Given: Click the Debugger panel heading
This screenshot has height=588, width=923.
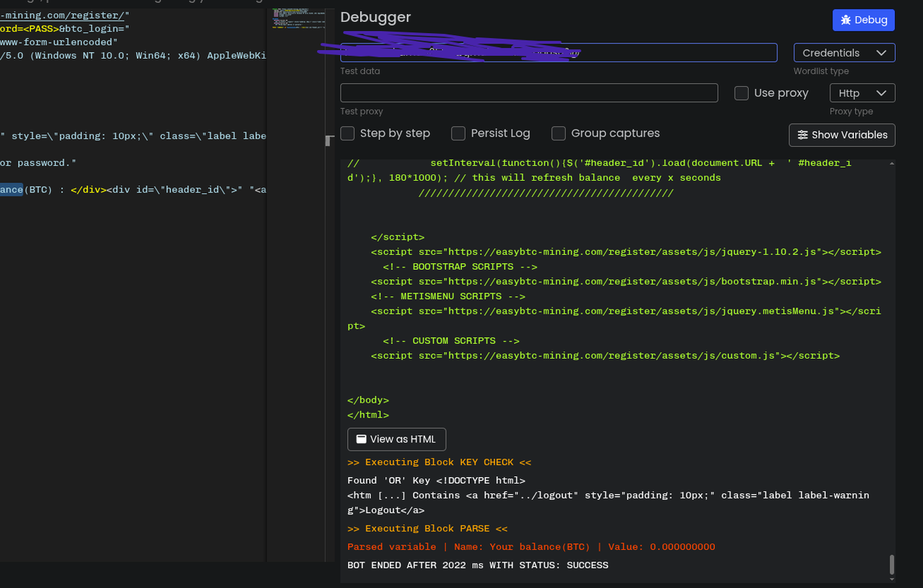Looking at the screenshot, I should coord(376,17).
